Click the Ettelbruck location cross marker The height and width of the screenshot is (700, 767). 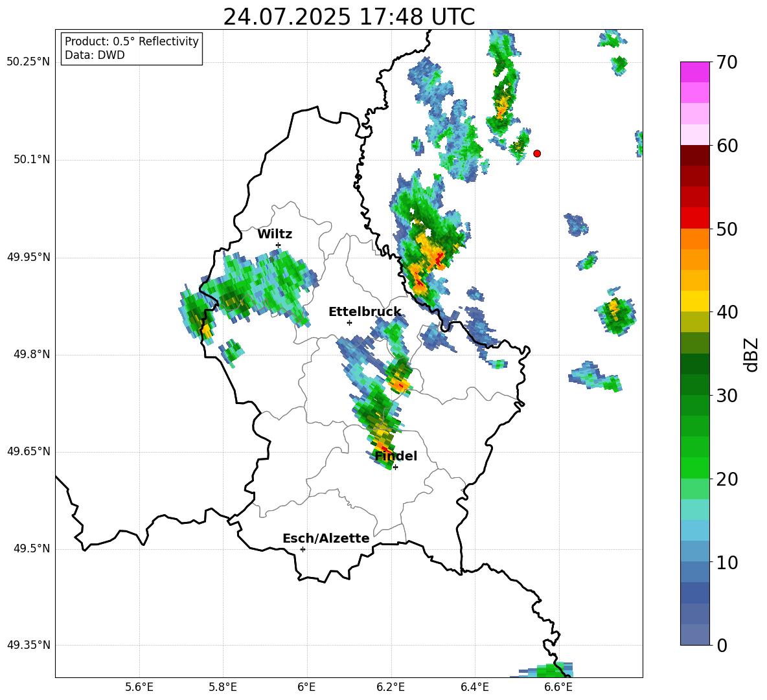pos(349,322)
